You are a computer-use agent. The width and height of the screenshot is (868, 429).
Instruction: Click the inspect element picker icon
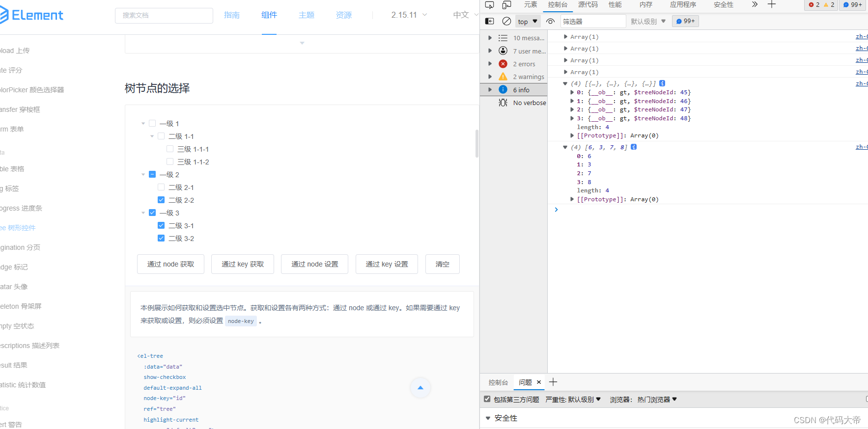[x=489, y=5]
